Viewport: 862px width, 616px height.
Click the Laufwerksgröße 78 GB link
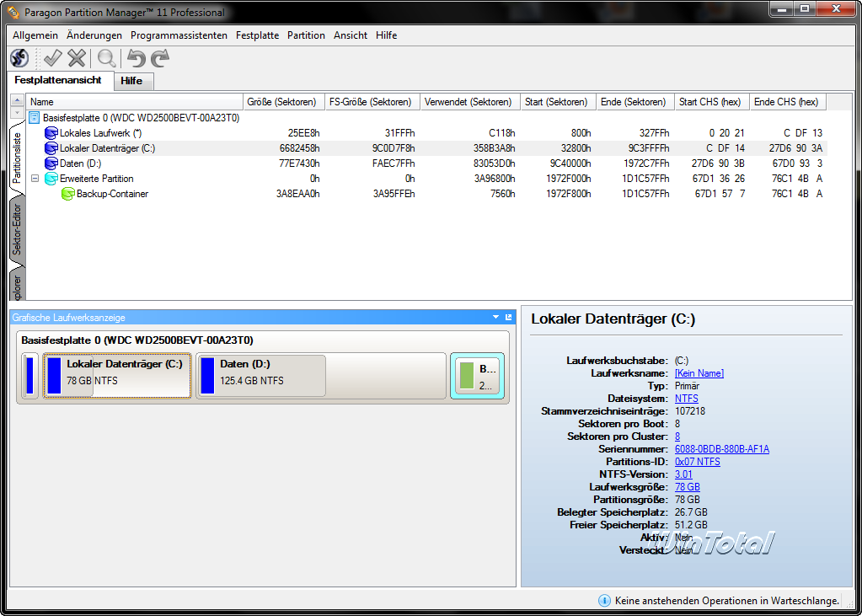[x=688, y=487]
